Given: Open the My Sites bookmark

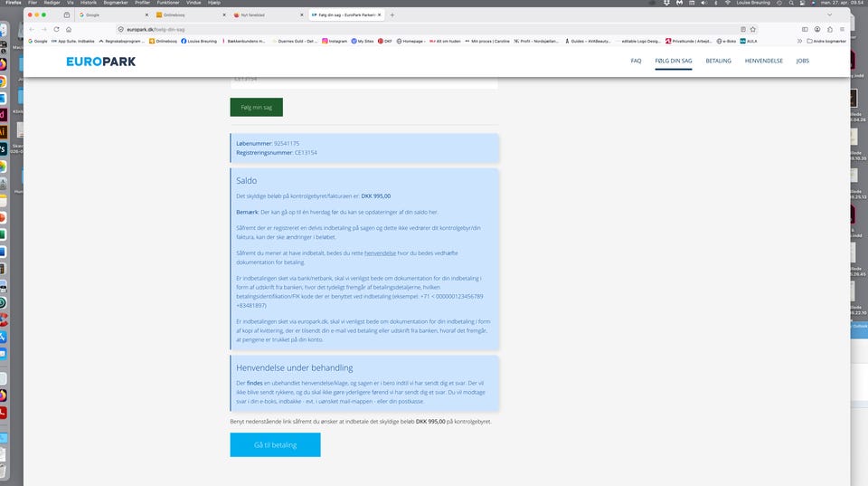Looking at the screenshot, I should (x=362, y=41).
